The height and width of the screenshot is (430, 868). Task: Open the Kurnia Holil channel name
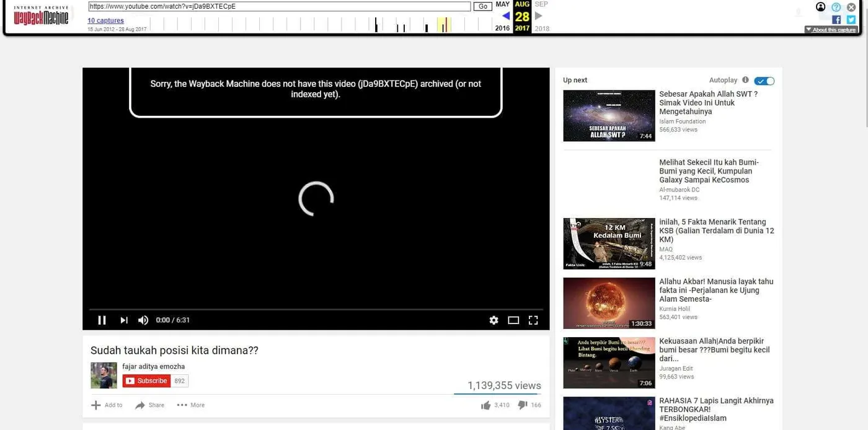point(675,309)
